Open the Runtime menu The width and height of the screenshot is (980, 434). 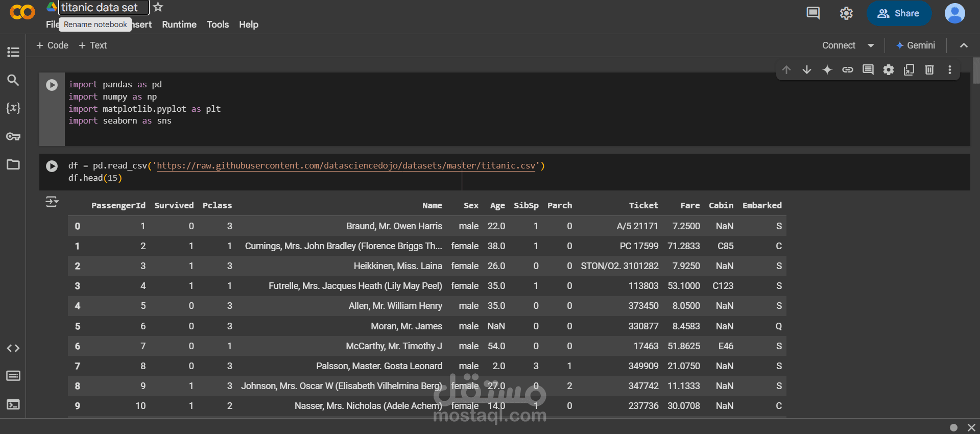pos(179,25)
